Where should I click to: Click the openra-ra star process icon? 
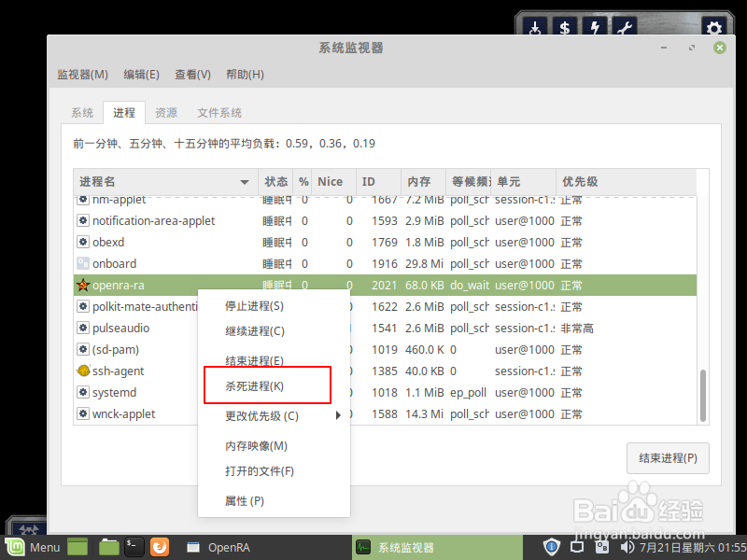[x=83, y=286]
